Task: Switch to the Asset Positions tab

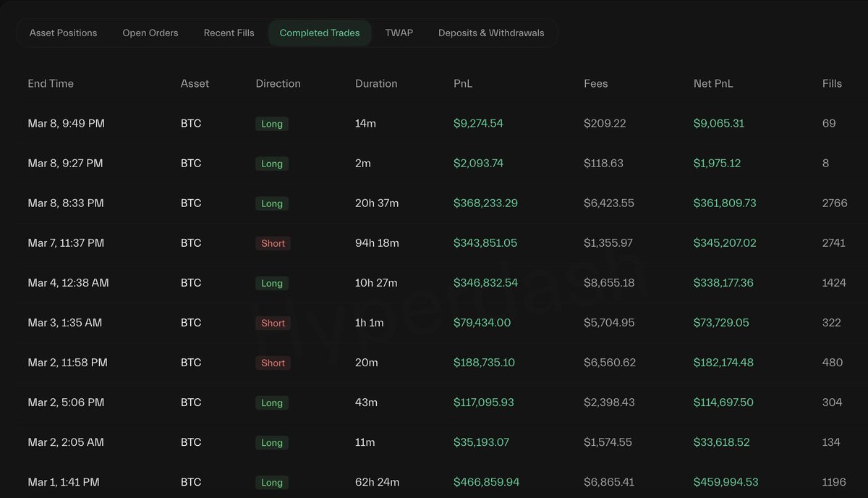Action: tap(63, 33)
